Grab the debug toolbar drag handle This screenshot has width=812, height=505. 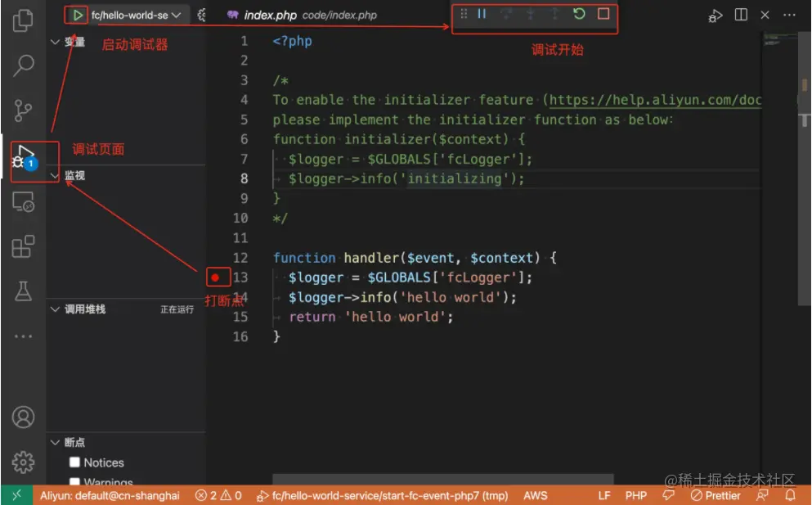click(x=464, y=14)
